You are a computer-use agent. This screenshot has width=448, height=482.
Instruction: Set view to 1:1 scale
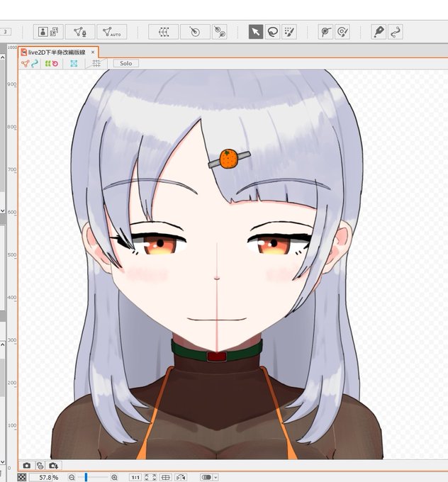(x=135, y=477)
